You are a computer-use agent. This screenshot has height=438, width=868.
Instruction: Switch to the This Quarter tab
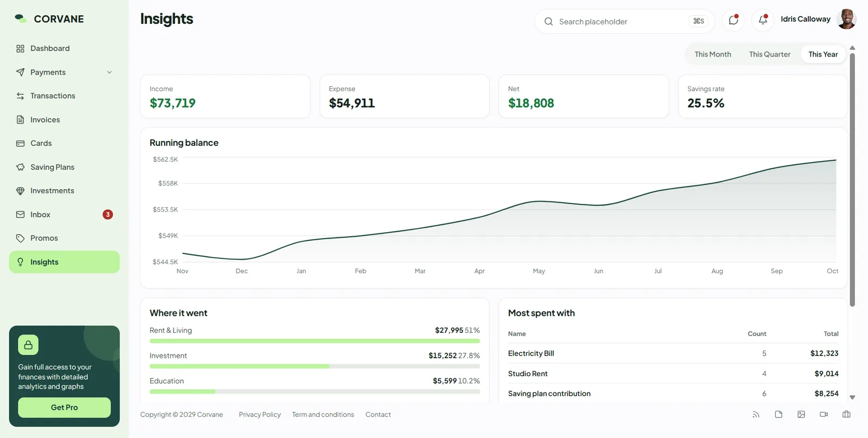(770, 54)
